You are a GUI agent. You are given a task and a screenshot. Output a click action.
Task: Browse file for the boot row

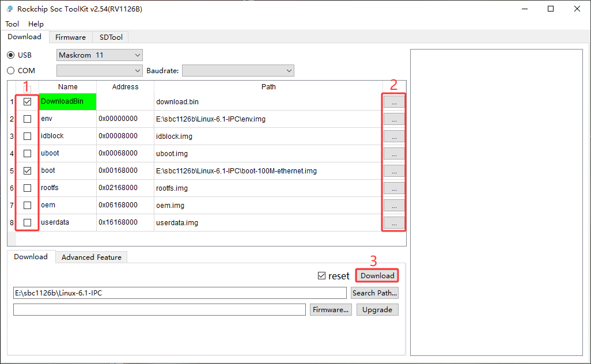tap(394, 171)
